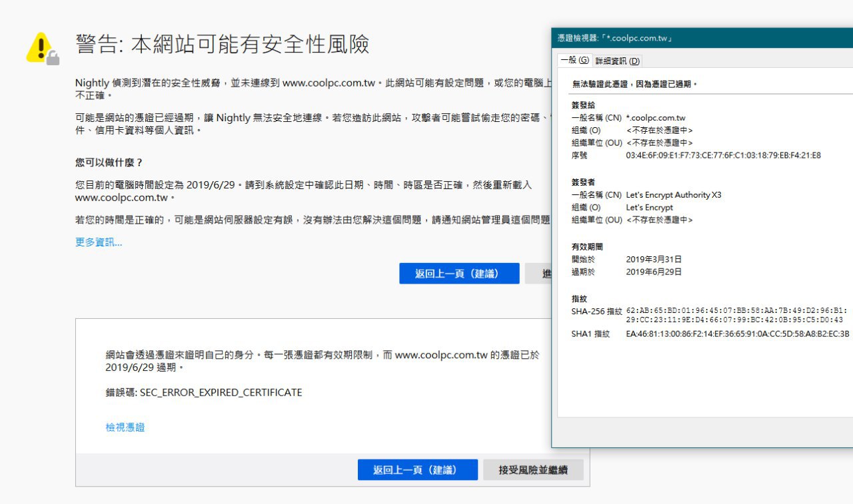This screenshot has width=853, height=504.
Task: Click the 簽發者 section heading
Action: 583,182
